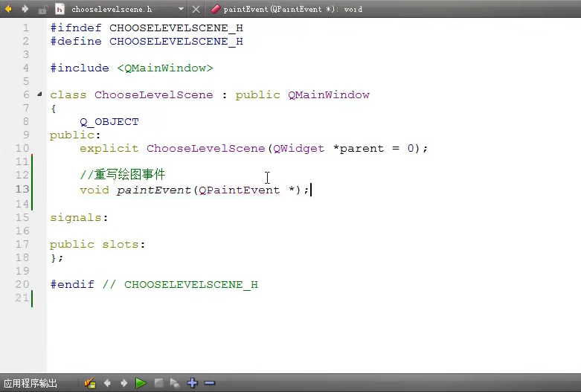Click the red paintEvent symbol icon
The width and height of the screenshot is (581, 392).
point(216,9)
